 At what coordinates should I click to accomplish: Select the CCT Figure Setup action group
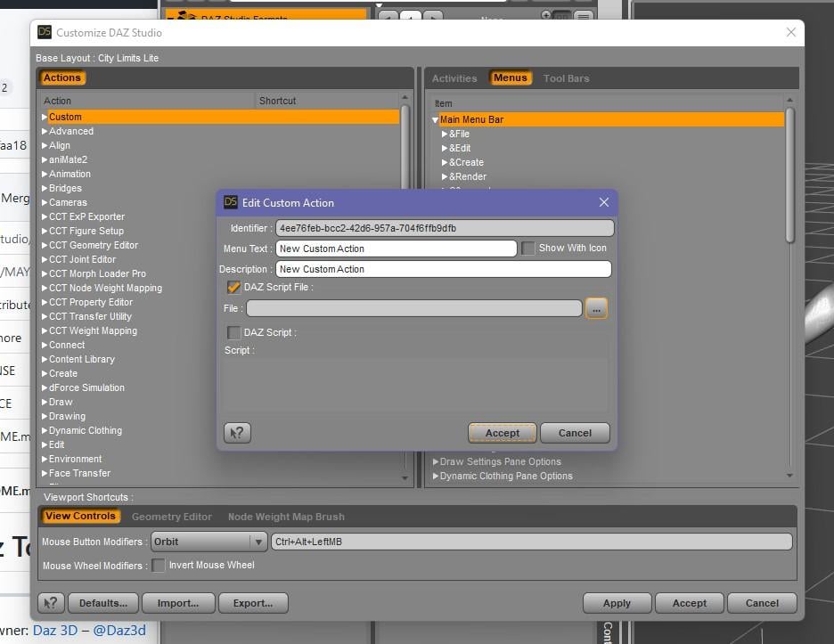pos(86,232)
